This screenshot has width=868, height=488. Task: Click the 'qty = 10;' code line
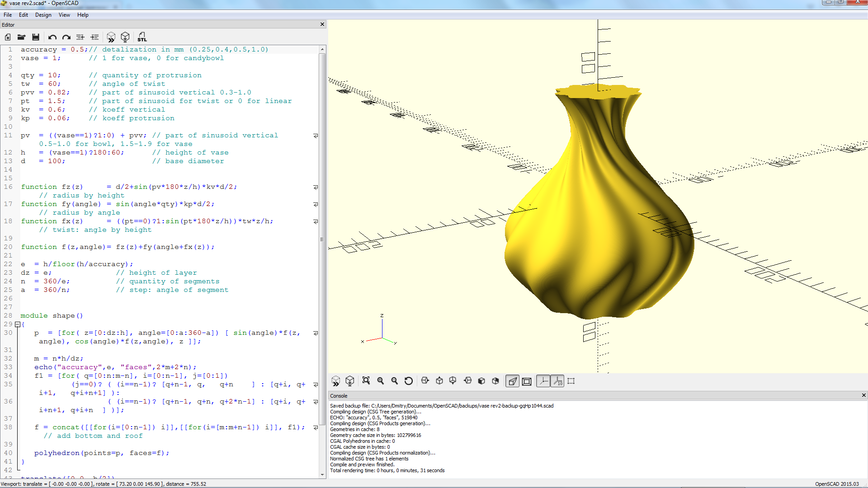[x=111, y=75]
